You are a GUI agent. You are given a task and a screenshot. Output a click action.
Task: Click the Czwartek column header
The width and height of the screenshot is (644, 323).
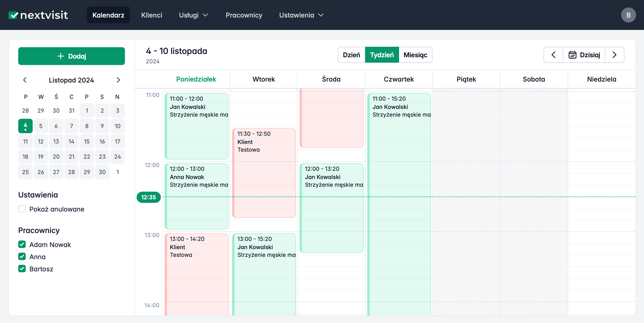(399, 79)
